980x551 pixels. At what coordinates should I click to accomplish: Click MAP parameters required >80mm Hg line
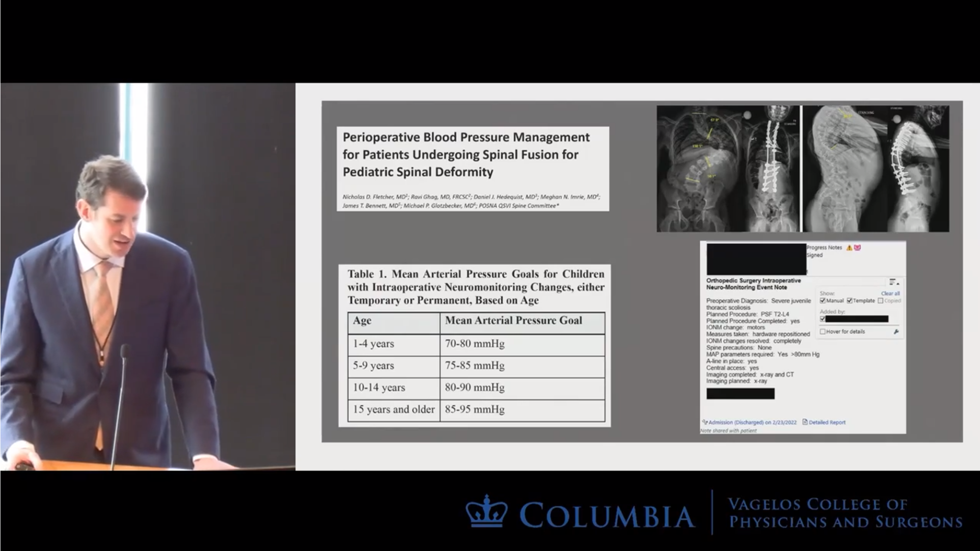click(x=762, y=354)
